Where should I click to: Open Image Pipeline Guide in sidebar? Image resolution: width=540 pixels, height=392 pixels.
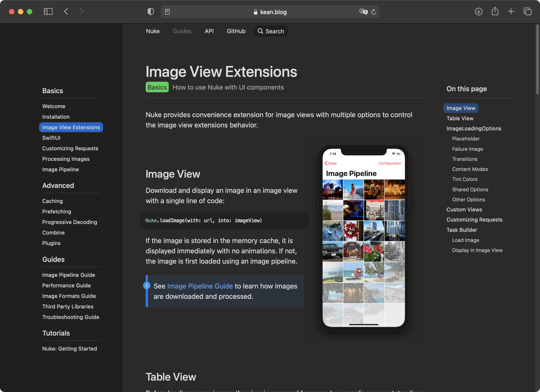69,275
